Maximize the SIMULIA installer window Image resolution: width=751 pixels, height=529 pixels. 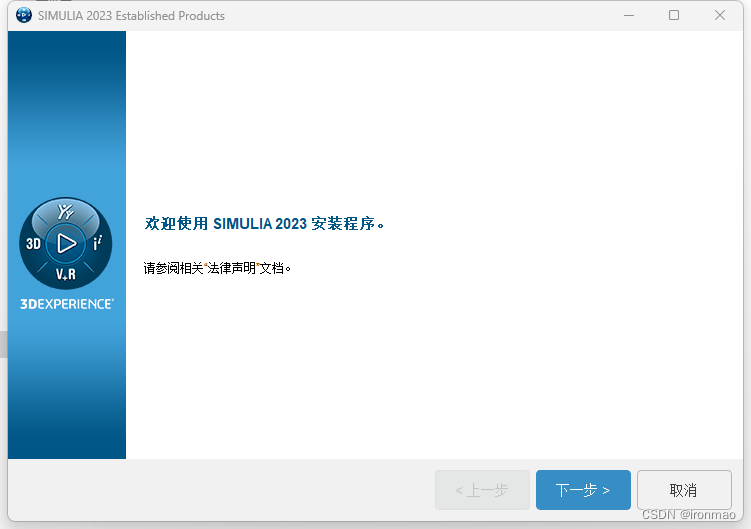pos(674,15)
